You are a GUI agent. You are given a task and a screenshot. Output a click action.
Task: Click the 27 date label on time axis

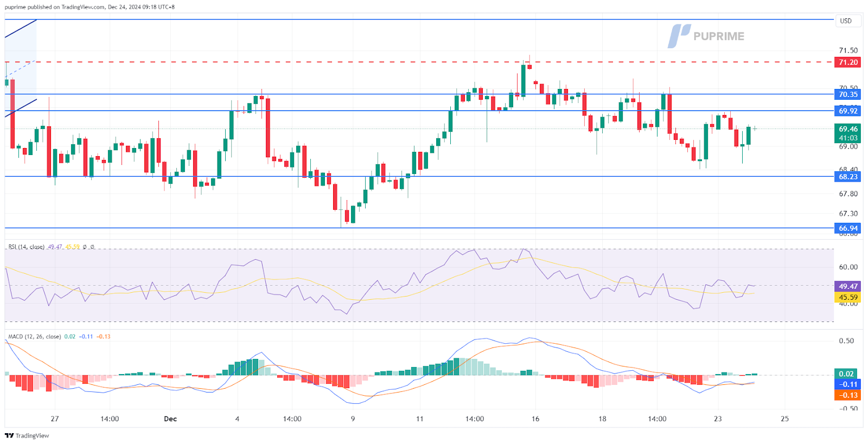pos(54,419)
